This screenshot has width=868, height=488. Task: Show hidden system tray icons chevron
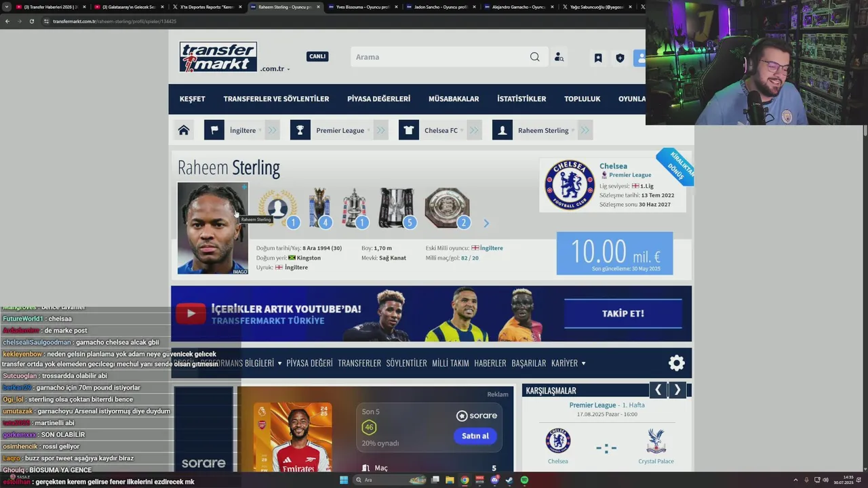point(795,480)
